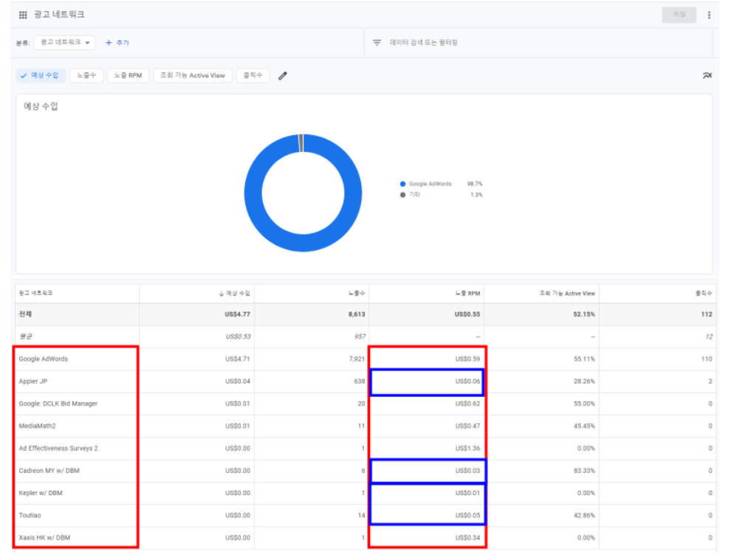Viewport: 731px width, 560px height.
Task: Open the apps grid icon beside 광고 네트워크
Action: point(23,15)
